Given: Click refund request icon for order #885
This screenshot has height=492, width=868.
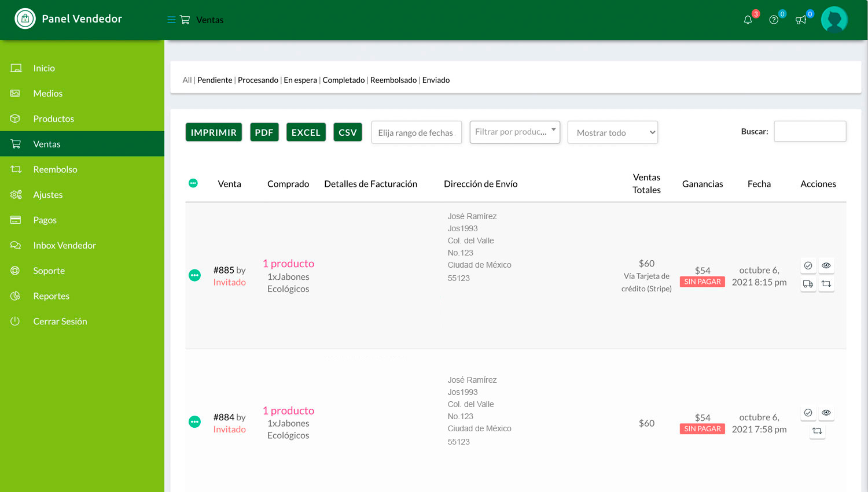Looking at the screenshot, I should 826,284.
